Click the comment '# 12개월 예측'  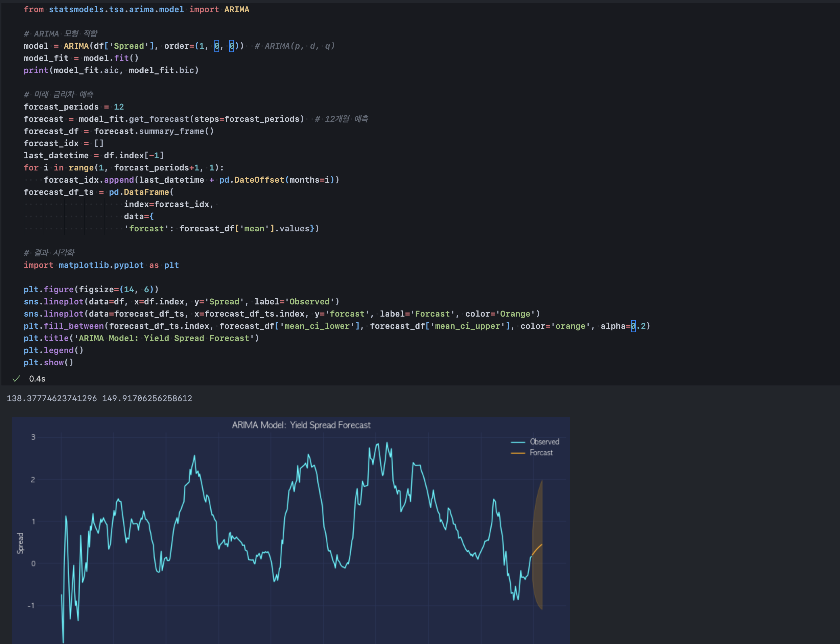(342, 119)
